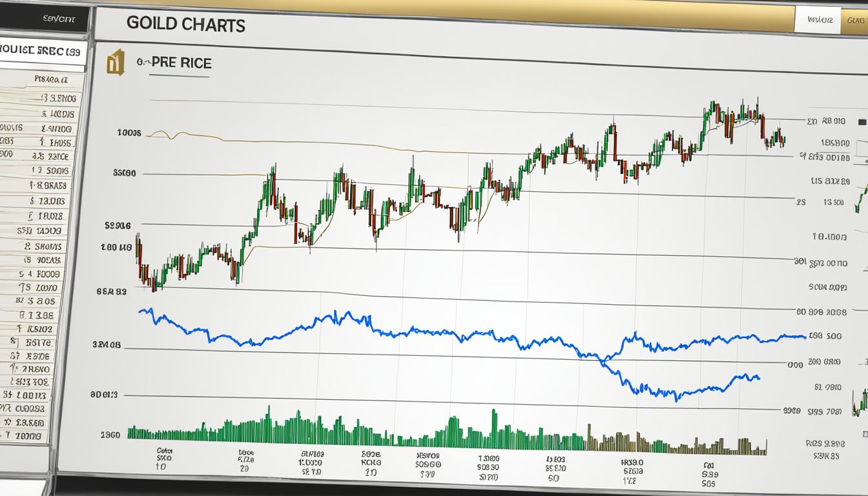Image resolution: width=868 pixels, height=496 pixels.
Task: Click the 13 500 right axis value
Action: click(833, 202)
